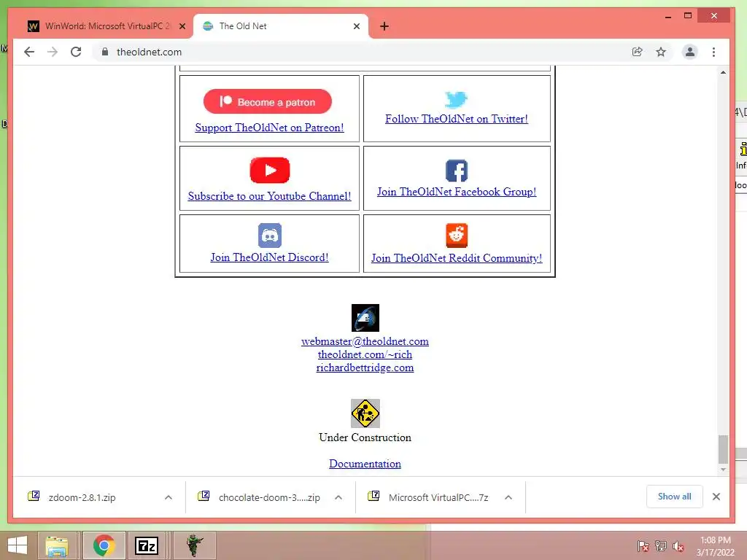
Task: Open File Explorer from taskbar
Action: pyautogui.click(x=57, y=545)
